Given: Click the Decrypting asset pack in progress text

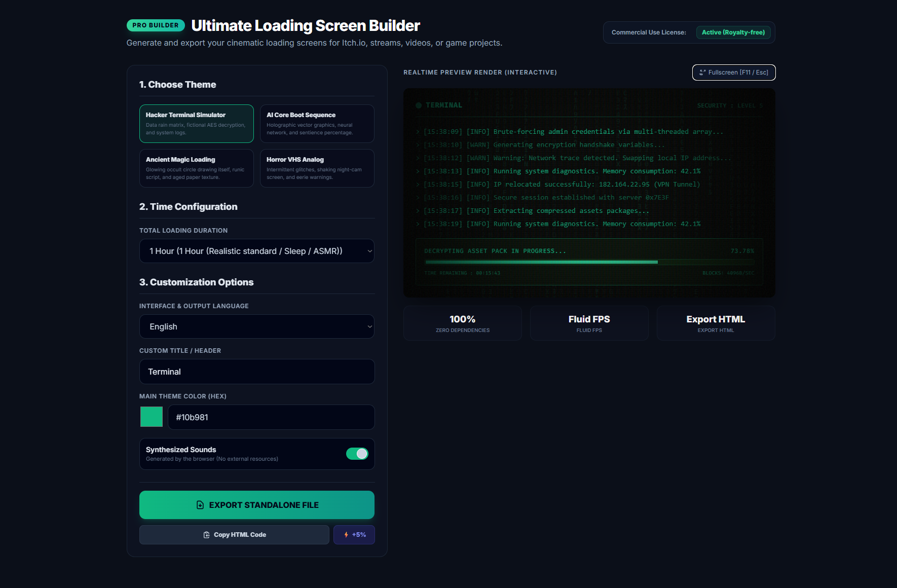Looking at the screenshot, I should coord(495,251).
